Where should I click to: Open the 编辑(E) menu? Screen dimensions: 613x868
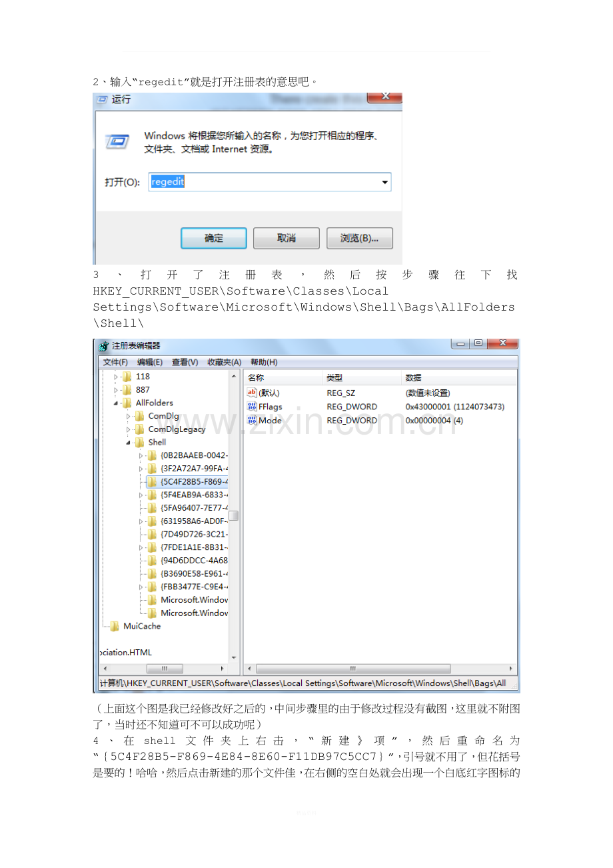pos(149,362)
